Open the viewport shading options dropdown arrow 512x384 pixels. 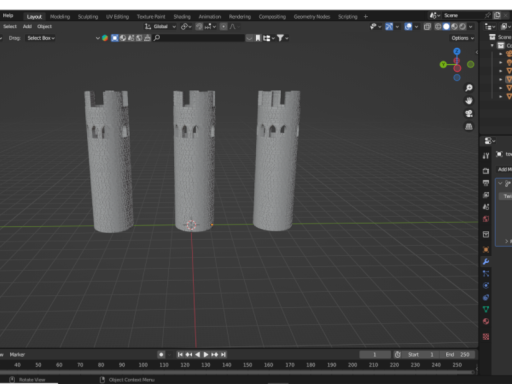471,27
